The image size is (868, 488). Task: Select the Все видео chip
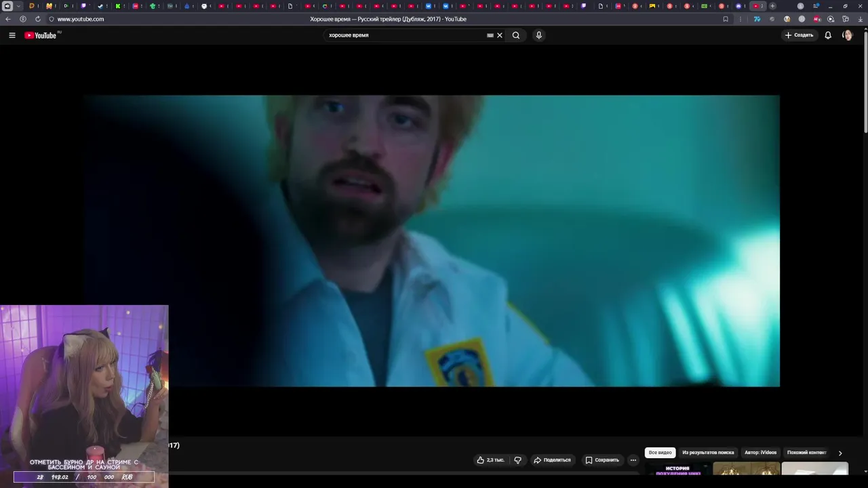(660, 453)
